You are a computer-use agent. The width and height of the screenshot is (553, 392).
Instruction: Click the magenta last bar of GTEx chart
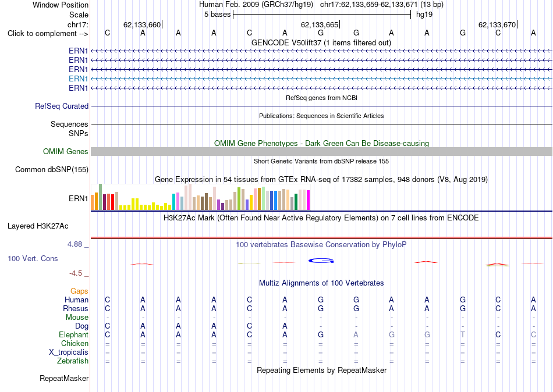309,200
